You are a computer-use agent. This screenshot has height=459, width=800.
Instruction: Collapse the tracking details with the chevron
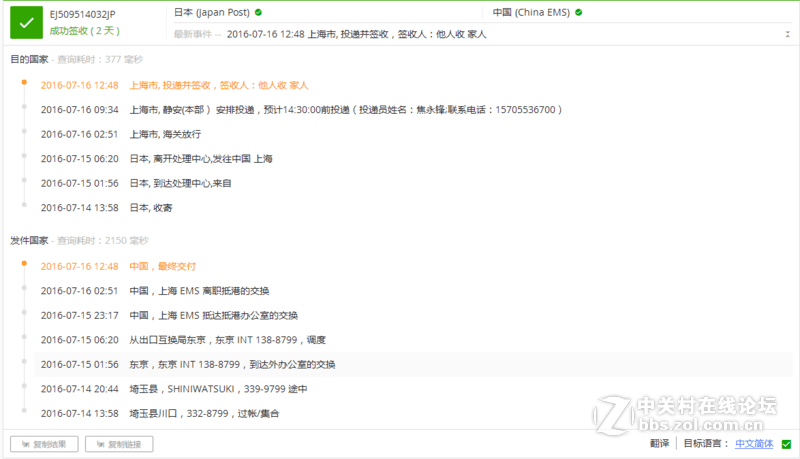point(787,34)
